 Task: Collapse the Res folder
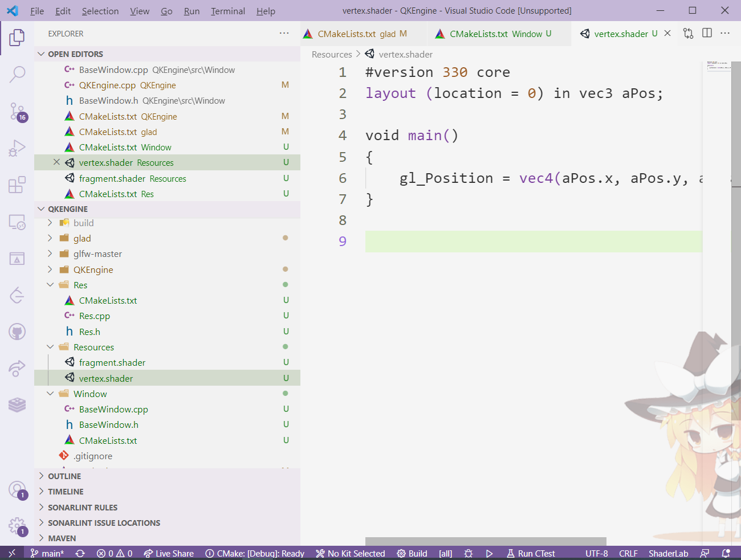tap(50, 285)
